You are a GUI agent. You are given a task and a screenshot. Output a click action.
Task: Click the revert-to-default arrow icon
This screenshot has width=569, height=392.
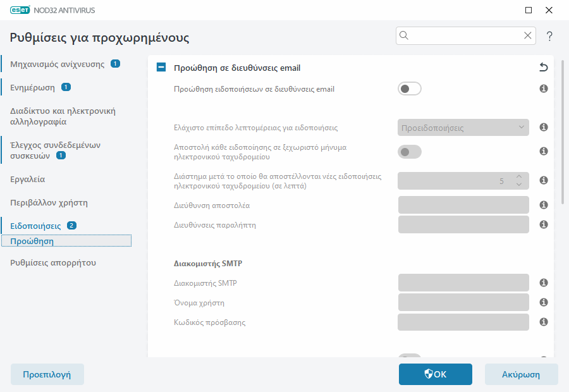tap(544, 66)
